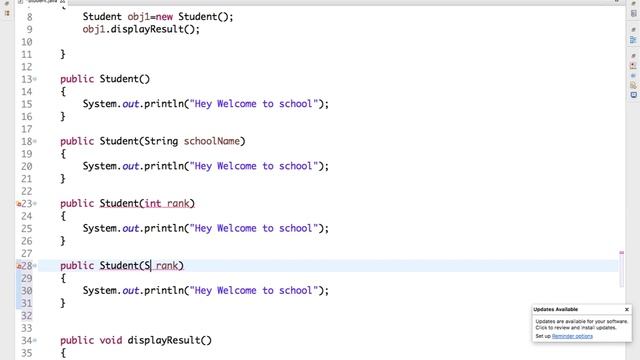The width and height of the screenshot is (640, 360).
Task: Click the overview ruler error marker
Action: click(x=622, y=253)
